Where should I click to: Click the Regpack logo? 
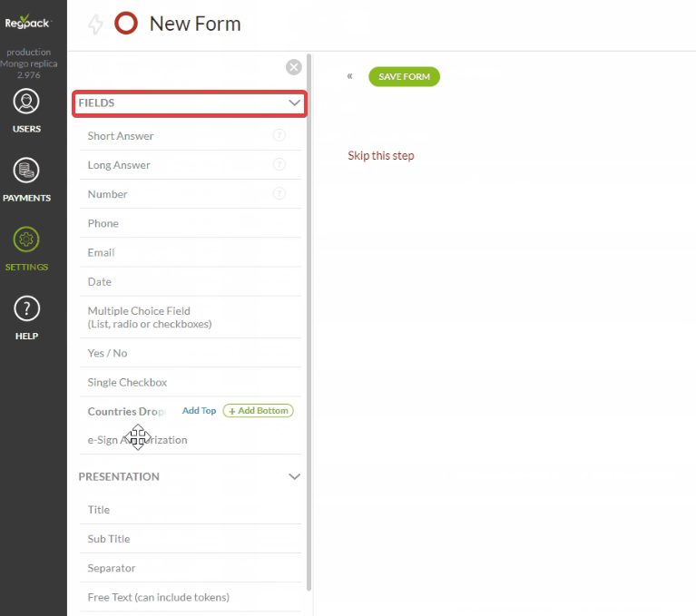pyautogui.click(x=28, y=24)
